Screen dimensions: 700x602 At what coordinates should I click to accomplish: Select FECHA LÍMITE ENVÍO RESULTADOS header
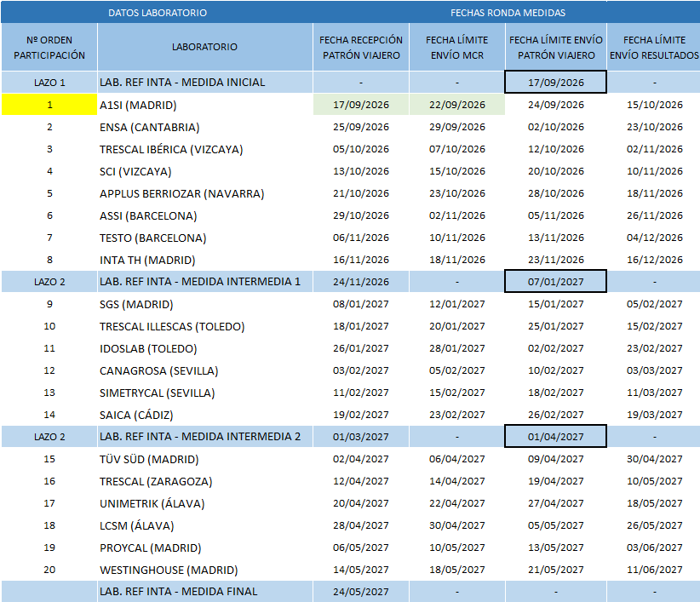click(x=654, y=48)
